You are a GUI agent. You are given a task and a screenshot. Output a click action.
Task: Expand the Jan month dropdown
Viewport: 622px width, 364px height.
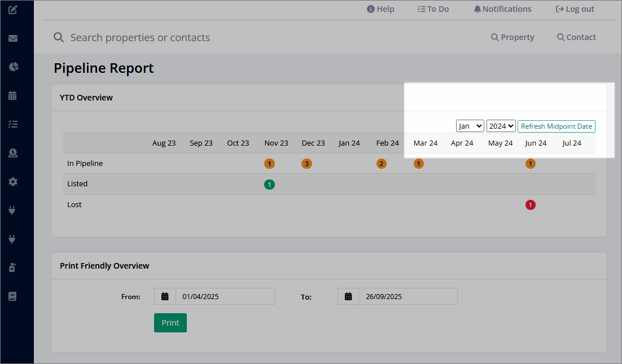[470, 126]
